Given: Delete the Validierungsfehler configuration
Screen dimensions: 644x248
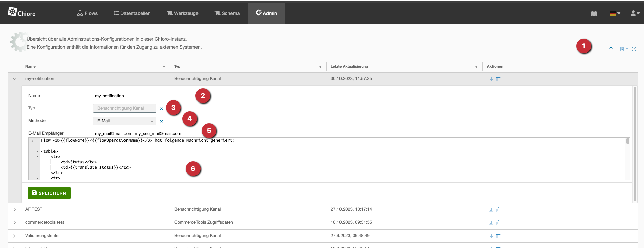Looking at the screenshot, I should [x=498, y=236].
